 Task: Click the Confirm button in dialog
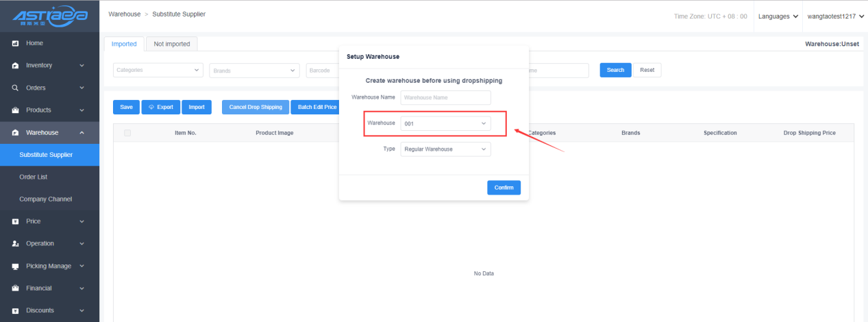tap(504, 188)
